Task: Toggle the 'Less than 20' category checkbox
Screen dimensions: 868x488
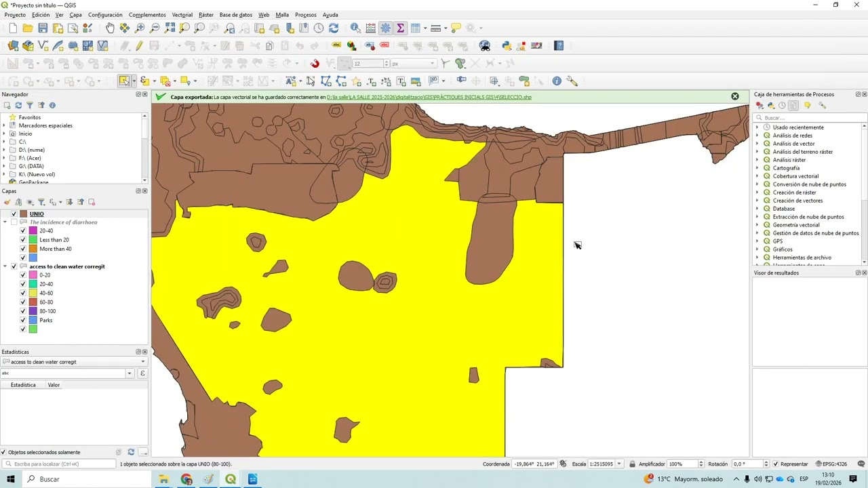Action: point(23,240)
